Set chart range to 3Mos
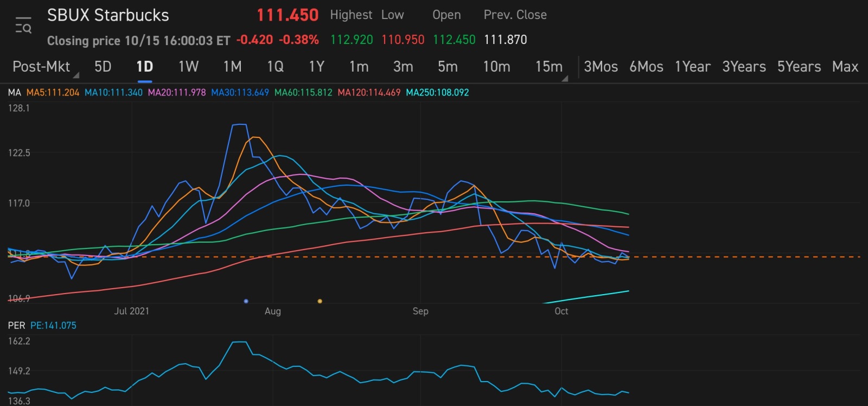 click(x=601, y=67)
